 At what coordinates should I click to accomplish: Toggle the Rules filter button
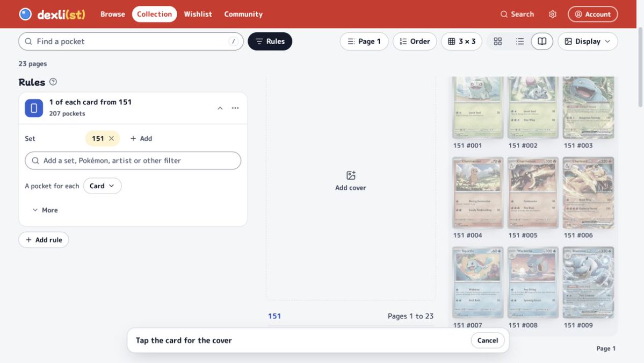click(x=270, y=41)
